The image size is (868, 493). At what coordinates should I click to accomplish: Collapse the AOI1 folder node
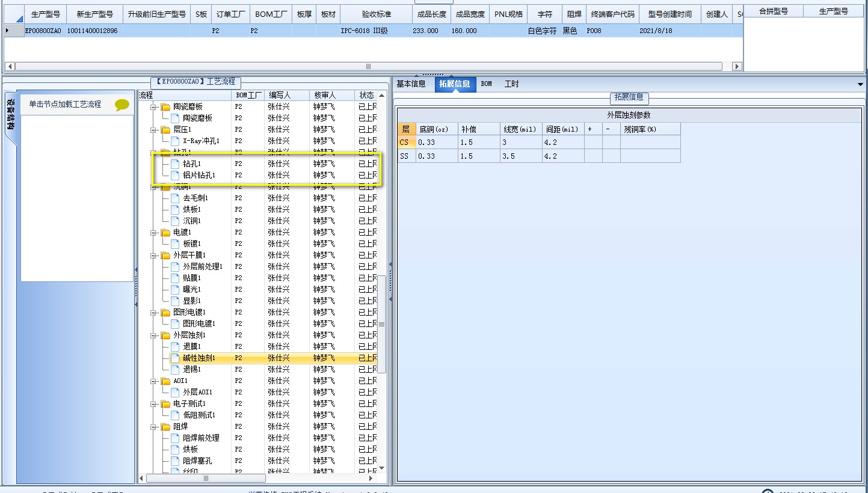(x=154, y=381)
